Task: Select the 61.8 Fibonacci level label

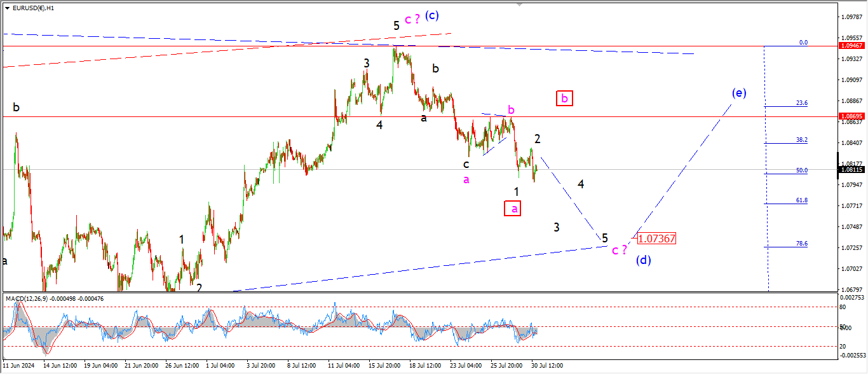Action: point(802,200)
